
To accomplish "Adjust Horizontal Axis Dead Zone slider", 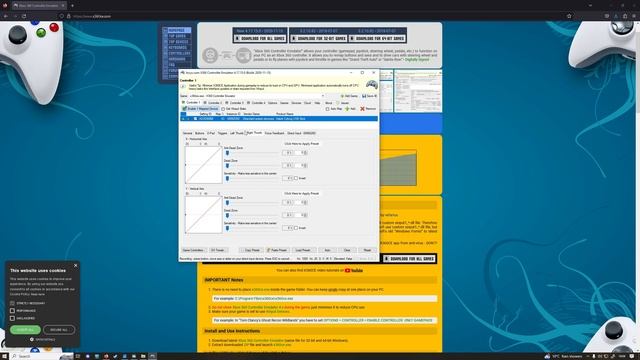I will [227, 166].
